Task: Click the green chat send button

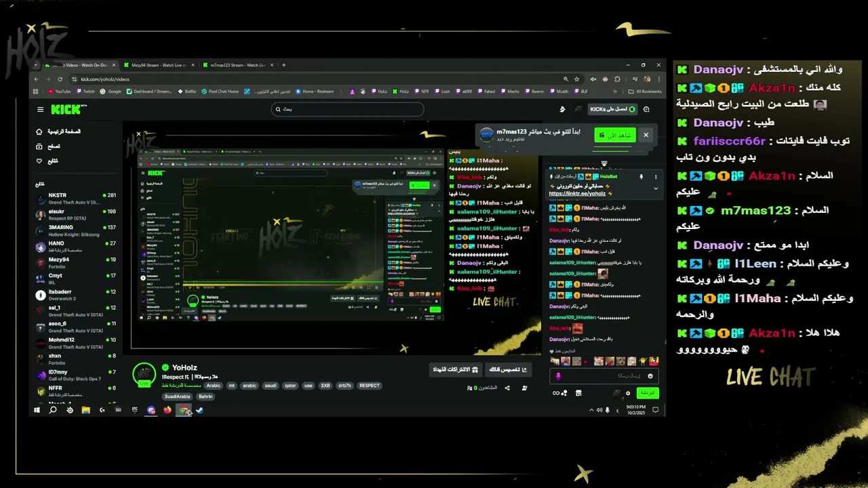Action: [x=648, y=392]
